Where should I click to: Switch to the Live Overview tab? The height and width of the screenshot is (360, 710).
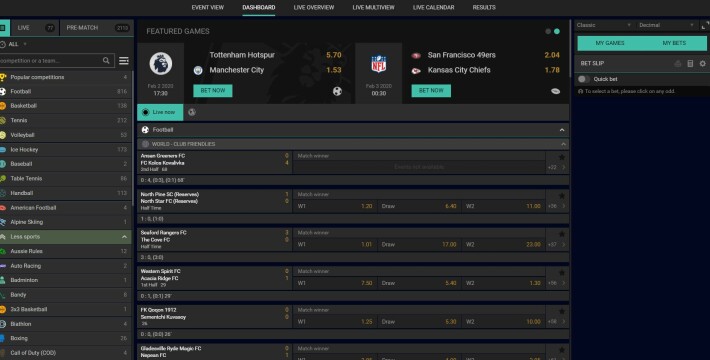click(314, 8)
